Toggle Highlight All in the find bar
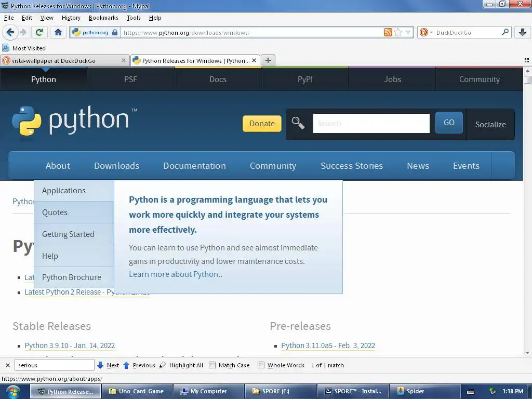Viewport: 532px width, 399px height. coord(181,365)
